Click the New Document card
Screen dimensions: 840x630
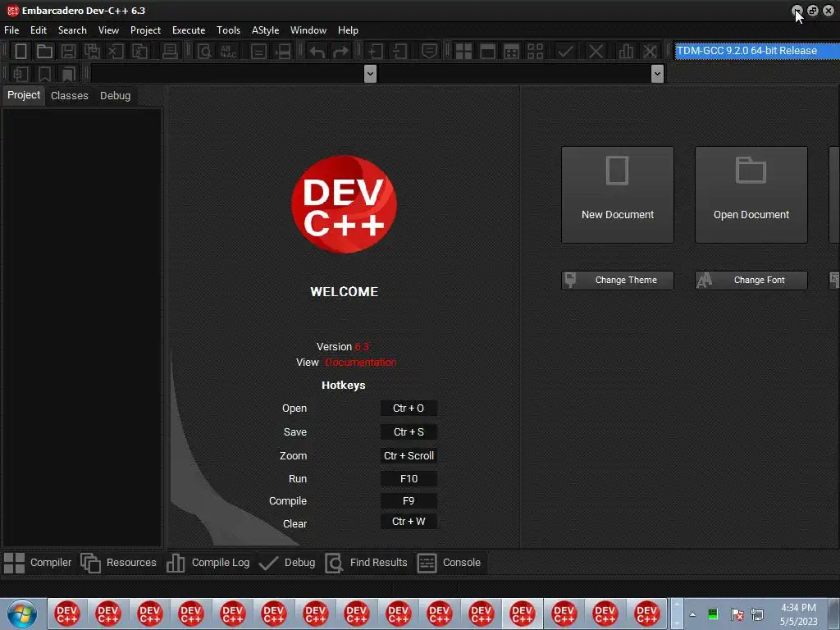point(617,195)
